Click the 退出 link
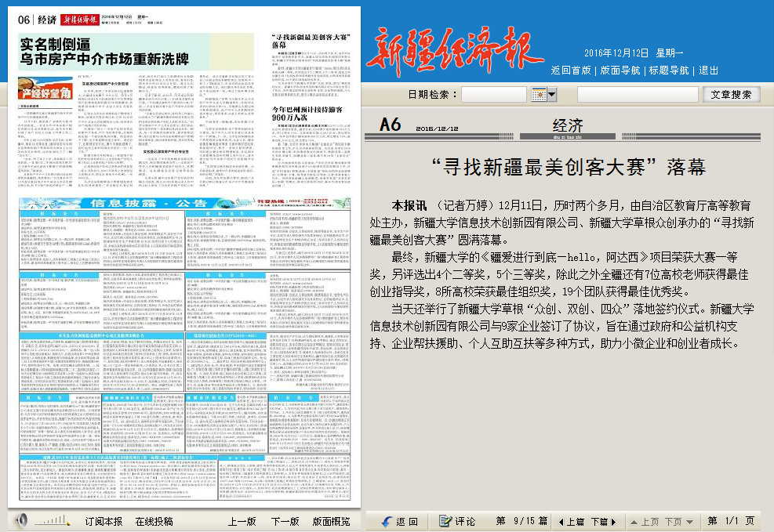 coord(708,70)
